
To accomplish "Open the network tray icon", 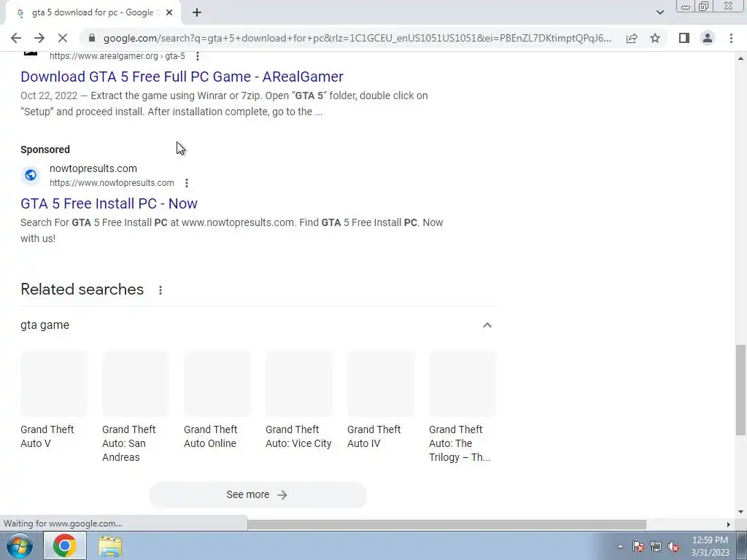I will point(656,546).
